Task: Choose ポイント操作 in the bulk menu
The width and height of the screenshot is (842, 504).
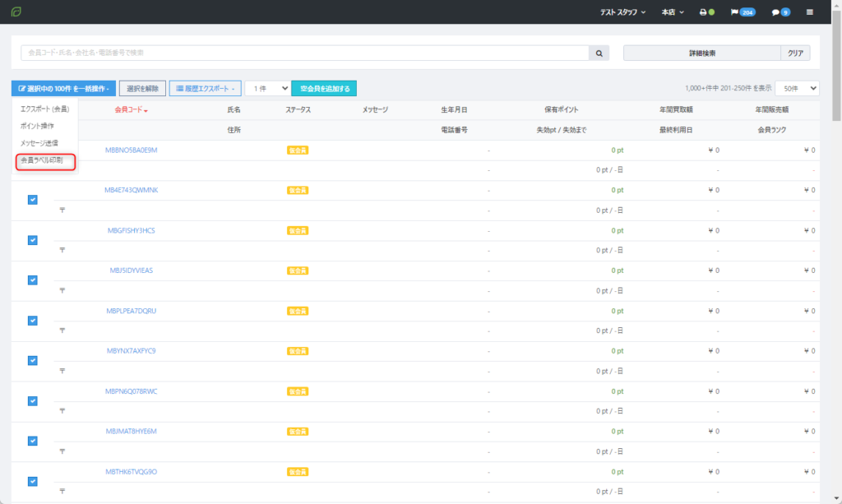Action: pos(37,126)
